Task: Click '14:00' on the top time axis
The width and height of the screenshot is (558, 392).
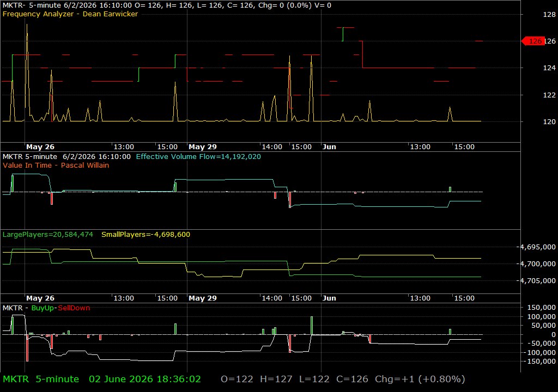Action: point(272,147)
